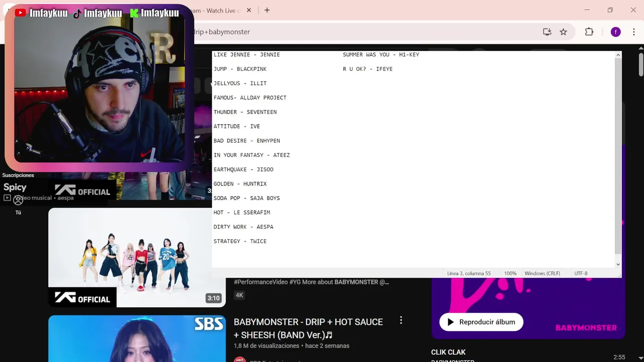Click the 100% zoom level in Notepad status bar

coord(510,274)
